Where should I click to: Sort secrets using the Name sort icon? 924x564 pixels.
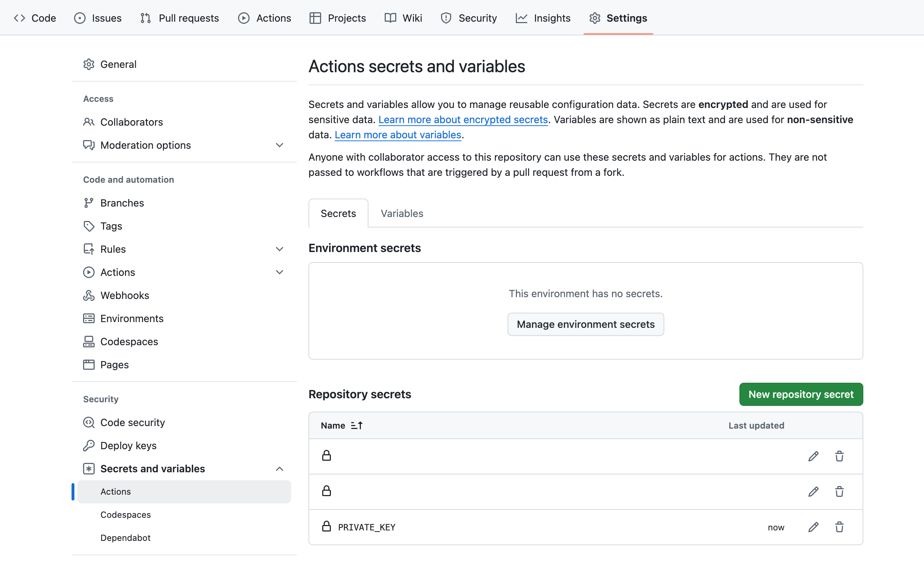(x=357, y=425)
